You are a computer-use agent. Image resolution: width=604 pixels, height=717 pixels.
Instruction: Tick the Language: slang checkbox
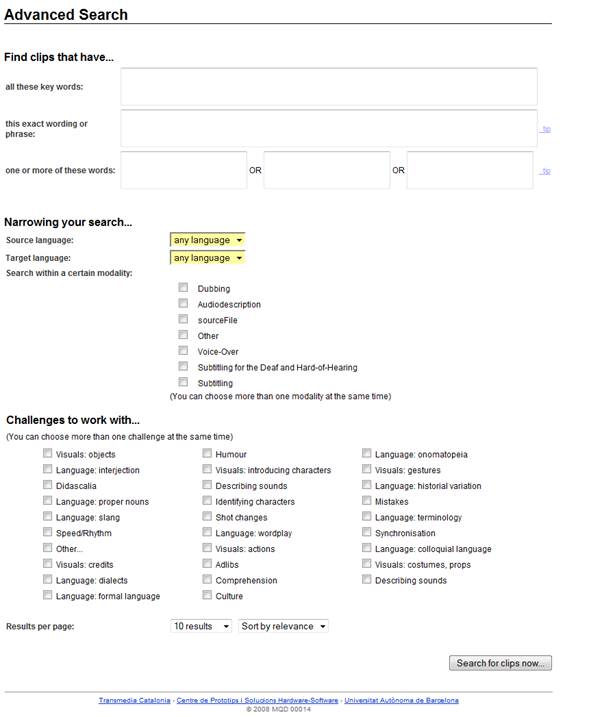pyautogui.click(x=48, y=517)
